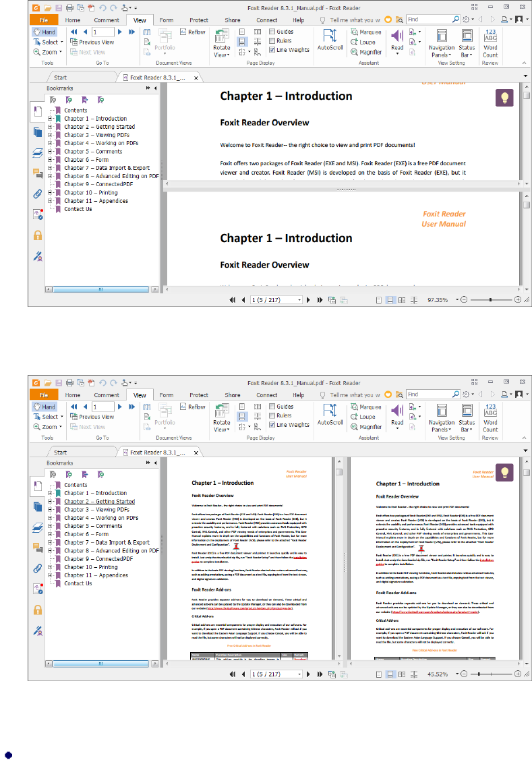Click zoom in plus button in lower status bar
Image resolution: width=532 pixels, height=760 pixels.
[517, 674]
